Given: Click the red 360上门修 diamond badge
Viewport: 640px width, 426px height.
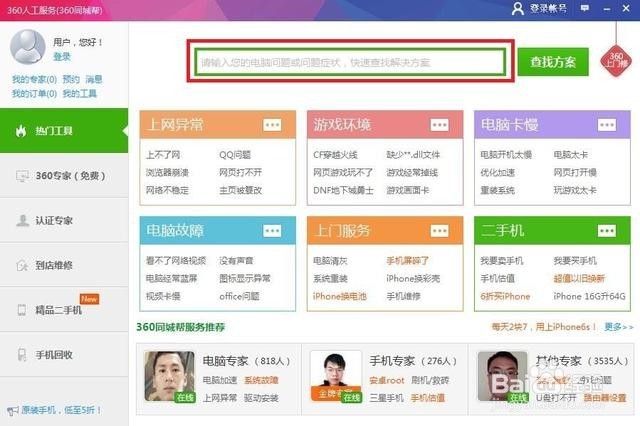Looking at the screenshot, I should pos(616,61).
